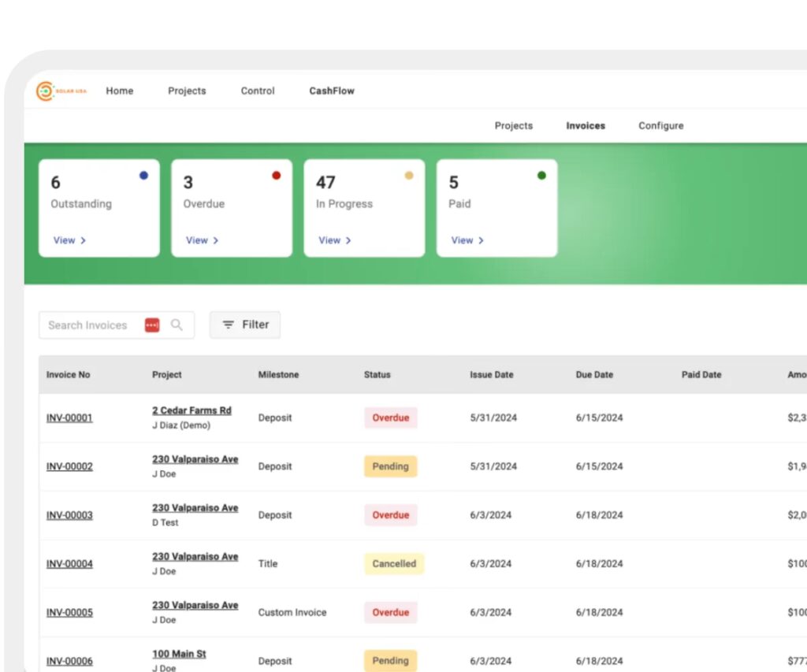The image size is (807, 672).
Task: View Outstanding invoices via chevron link
Action: 69,240
